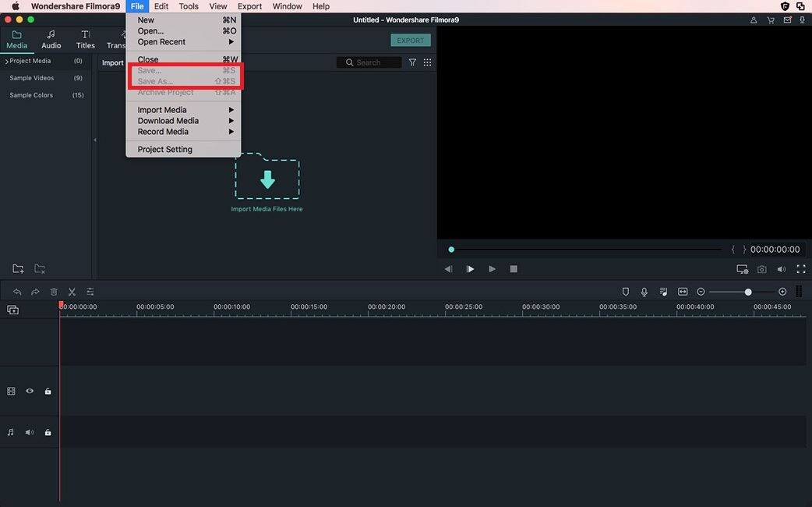Click the Import Media Files Here dropzone
The width and height of the screenshot is (812, 507).
[x=267, y=182]
